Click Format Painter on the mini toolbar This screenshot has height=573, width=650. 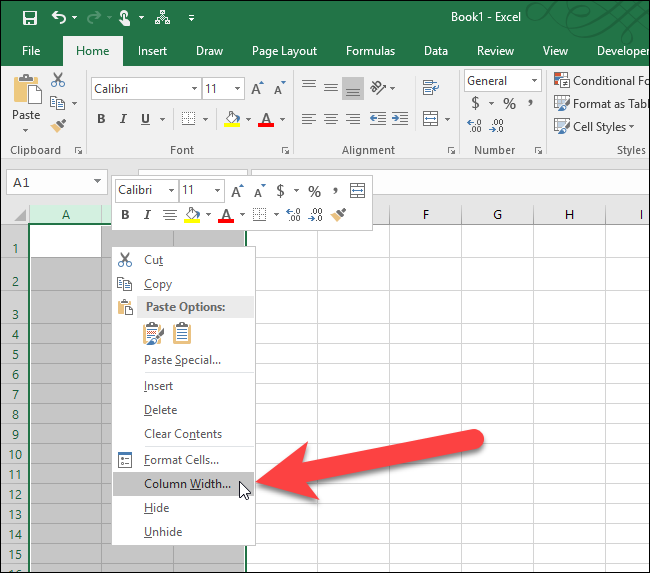339,214
